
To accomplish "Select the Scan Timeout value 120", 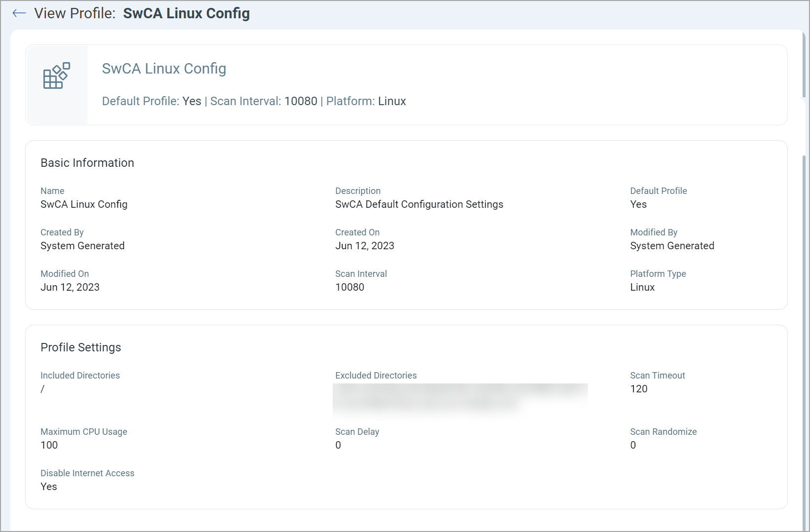I will point(639,389).
